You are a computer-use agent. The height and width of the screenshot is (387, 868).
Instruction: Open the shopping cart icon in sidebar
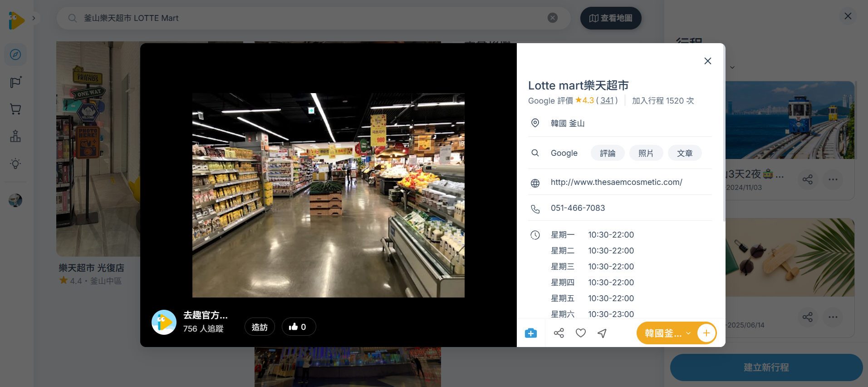[x=15, y=109]
